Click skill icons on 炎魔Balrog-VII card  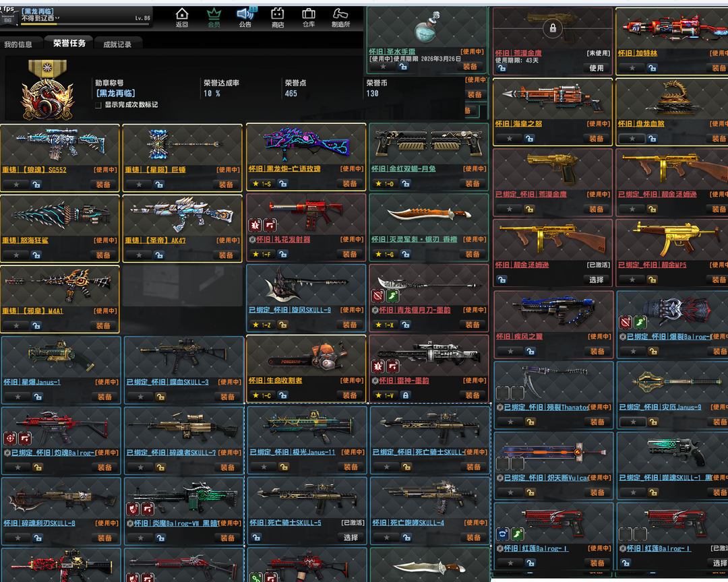pyautogui.click(x=141, y=509)
